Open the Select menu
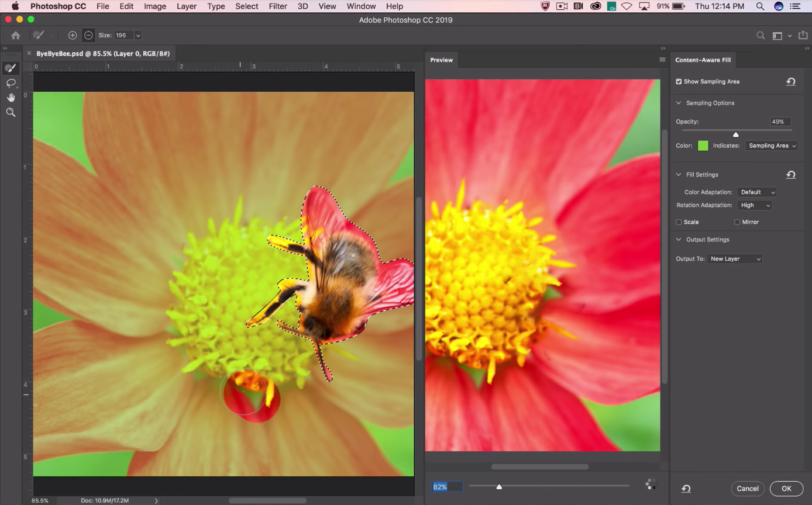This screenshot has width=812, height=505. [x=246, y=6]
